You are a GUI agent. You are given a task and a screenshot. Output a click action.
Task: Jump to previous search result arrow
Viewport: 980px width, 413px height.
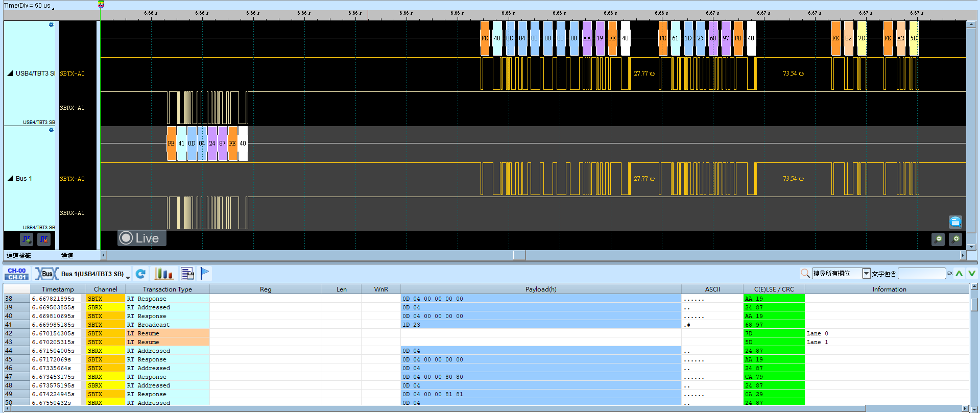point(960,274)
